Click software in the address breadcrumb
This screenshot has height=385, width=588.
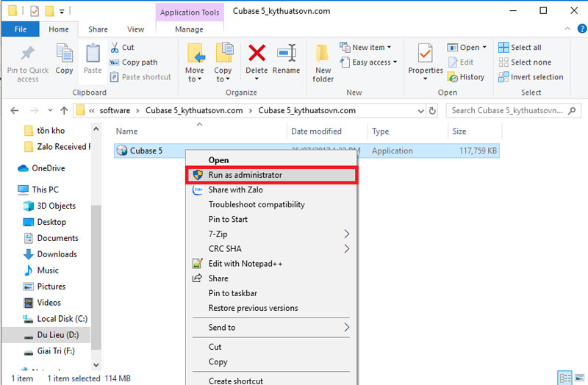(x=115, y=111)
